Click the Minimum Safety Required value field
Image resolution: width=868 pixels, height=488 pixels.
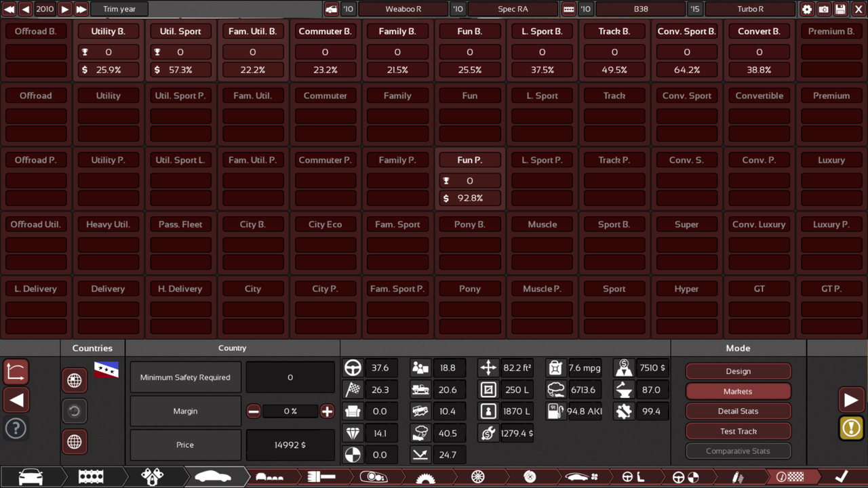coord(290,378)
